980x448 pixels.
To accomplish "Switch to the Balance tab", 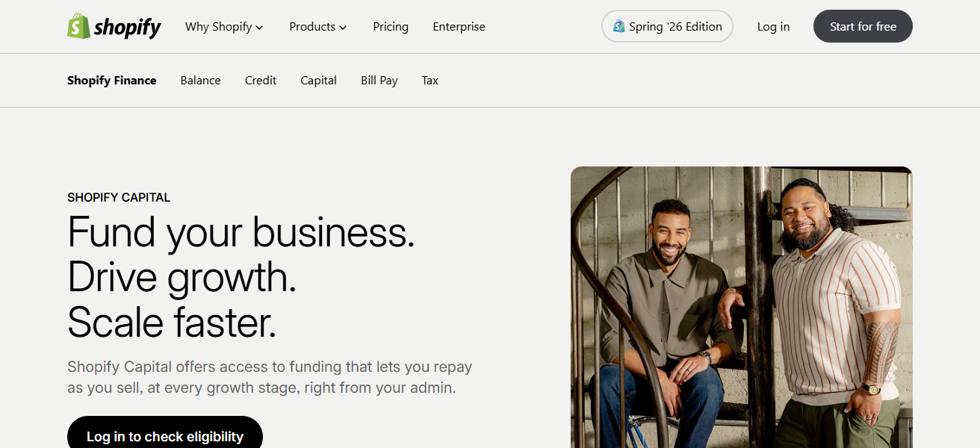I will (200, 81).
